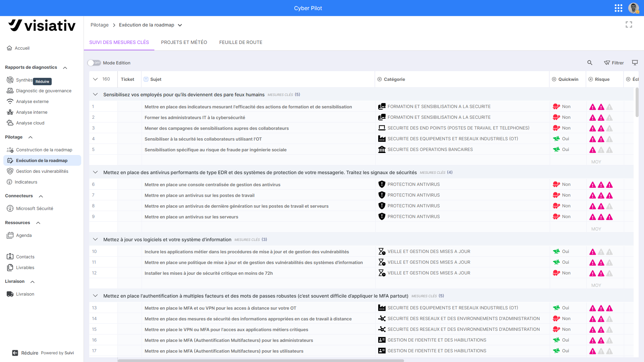Click the bank icon in row 5
The image size is (644, 362).
pyautogui.click(x=382, y=149)
